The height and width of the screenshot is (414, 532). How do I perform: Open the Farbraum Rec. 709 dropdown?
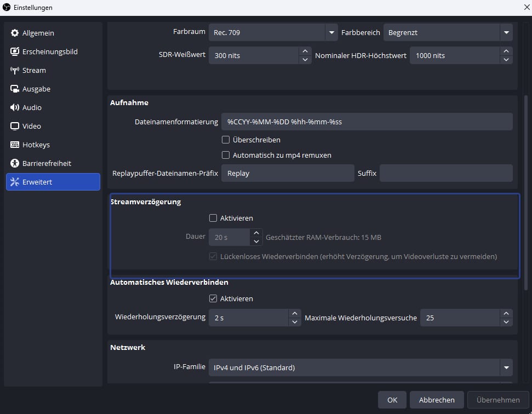273,32
